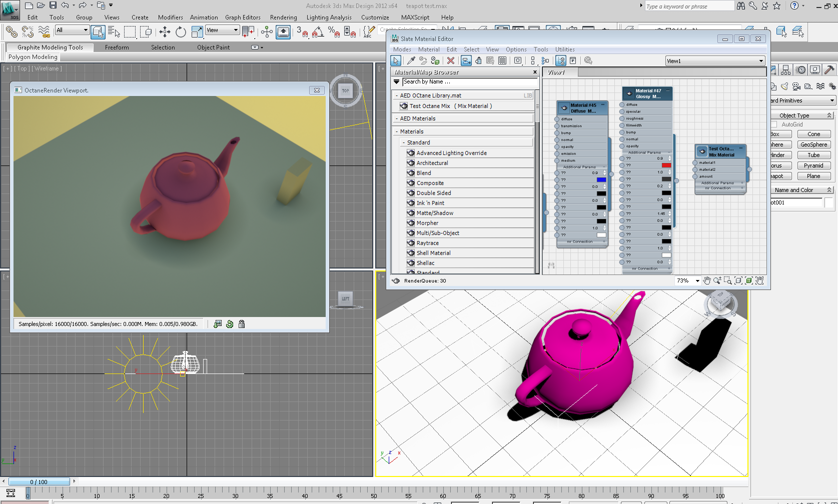838x504 pixels.
Task: Collapse the AED OCtane Library.mat group
Action: tap(397, 95)
